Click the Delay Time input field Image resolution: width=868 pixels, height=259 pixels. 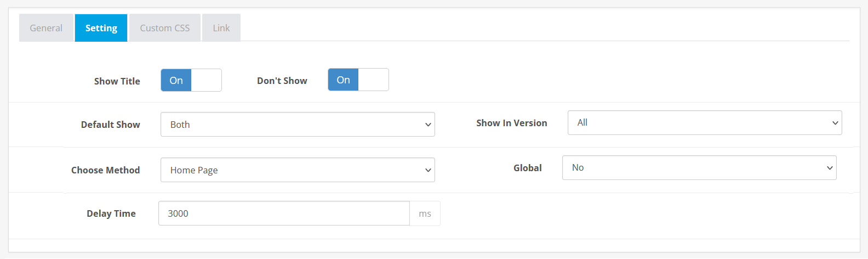pos(283,213)
